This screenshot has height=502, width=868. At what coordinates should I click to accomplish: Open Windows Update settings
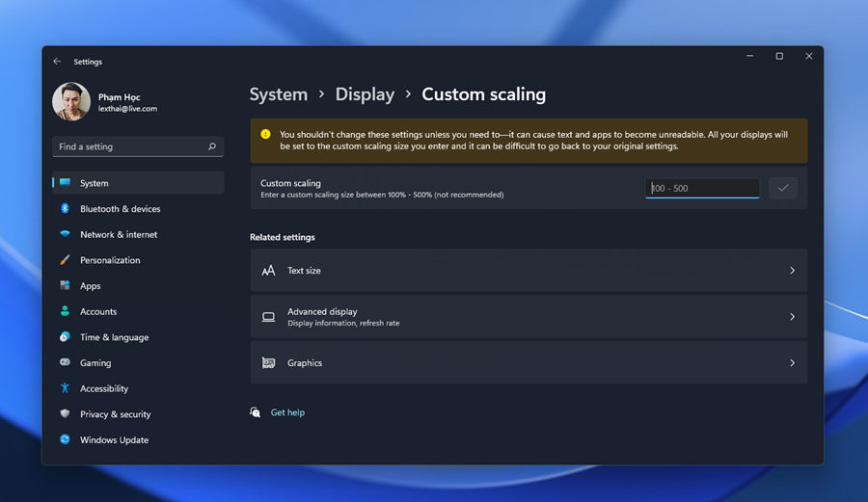coord(138,440)
